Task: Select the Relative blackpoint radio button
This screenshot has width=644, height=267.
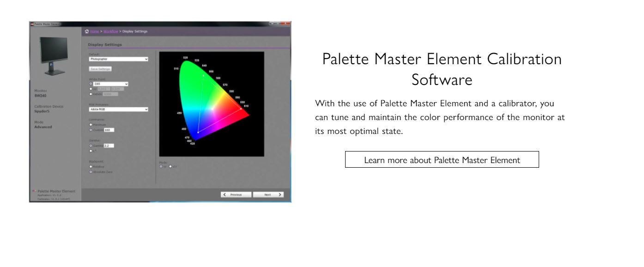Action: point(91,166)
